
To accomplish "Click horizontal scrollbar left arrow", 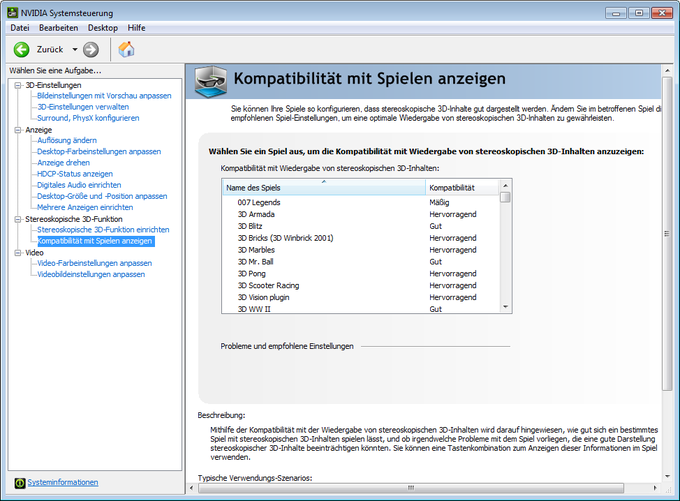I will (192, 488).
